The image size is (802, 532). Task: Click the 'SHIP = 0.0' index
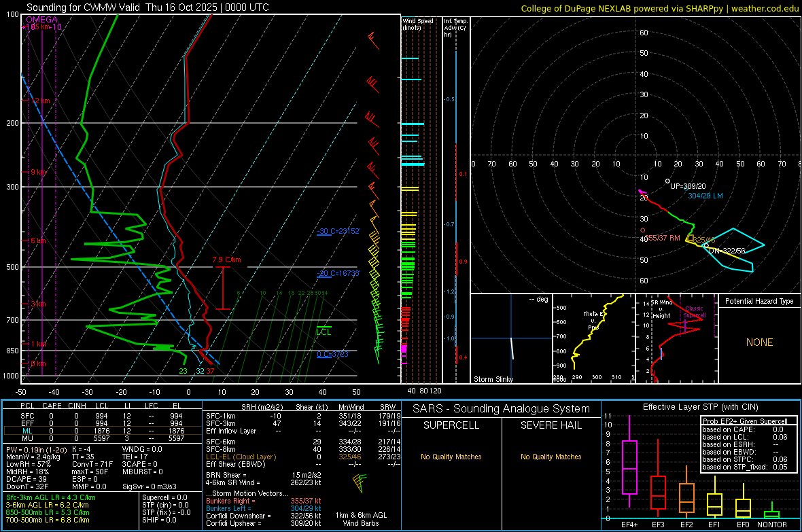159,519
